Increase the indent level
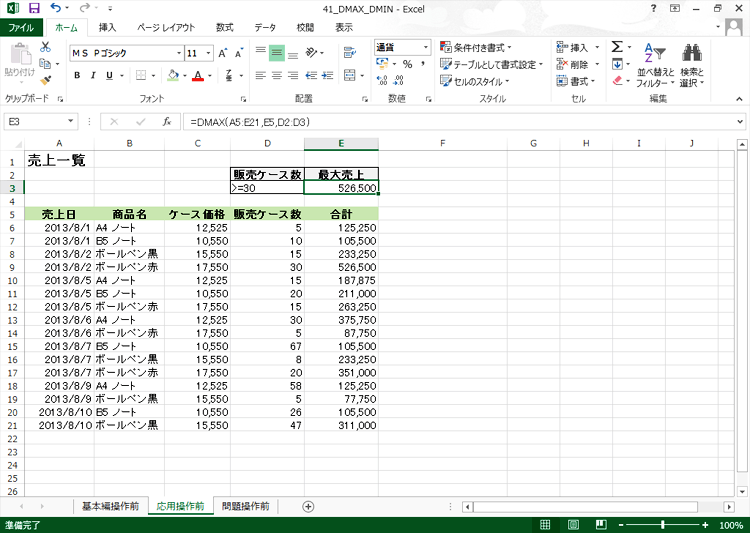 pos(328,76)
